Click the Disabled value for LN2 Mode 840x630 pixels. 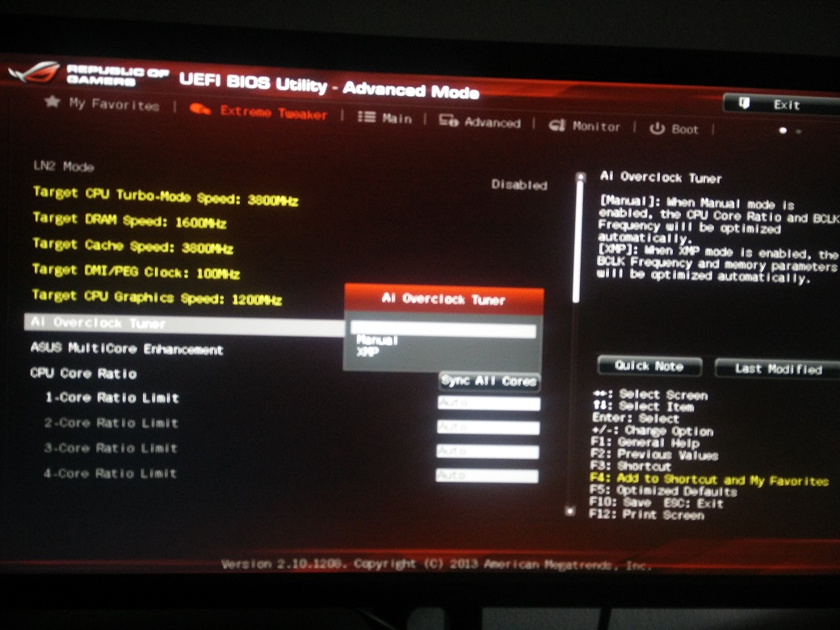click(519, 185)
